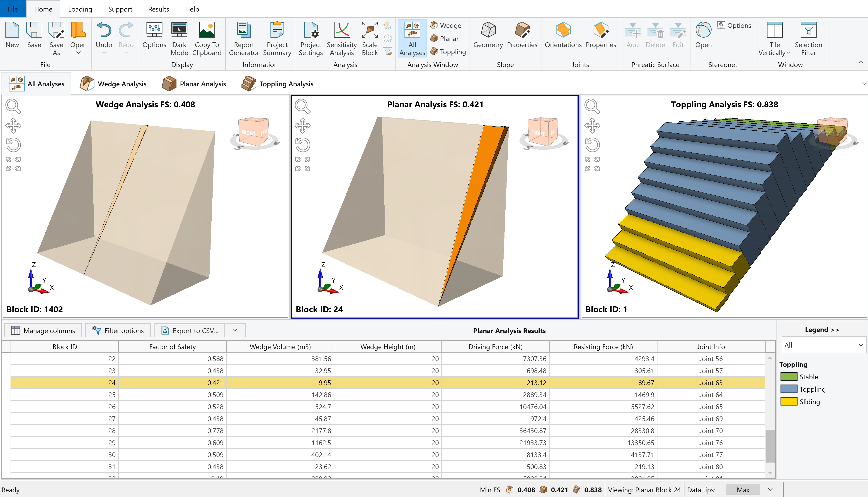
Task: Open the File menu
Action: 13,9
